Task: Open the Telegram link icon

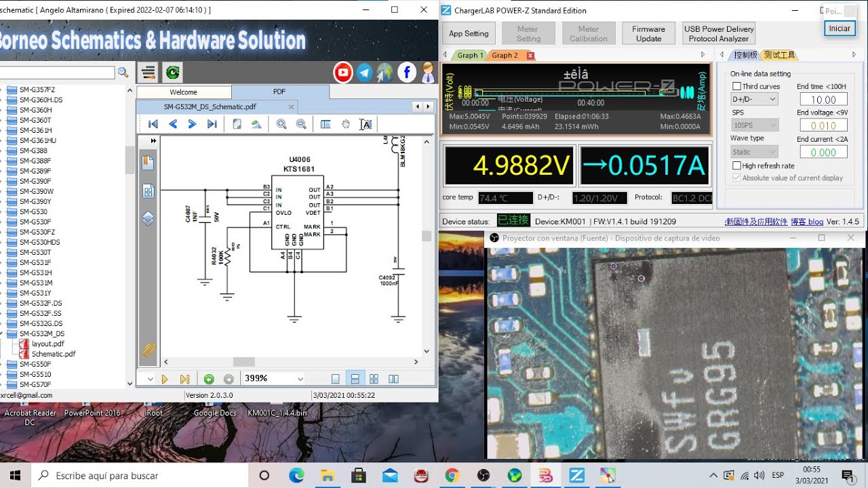Action: tap(365, 73)
